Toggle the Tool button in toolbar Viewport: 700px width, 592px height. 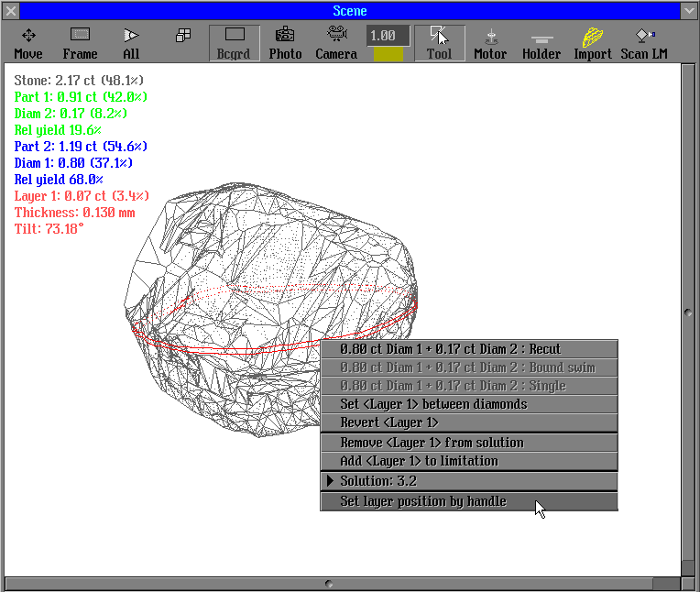click(x=439, y=42)
